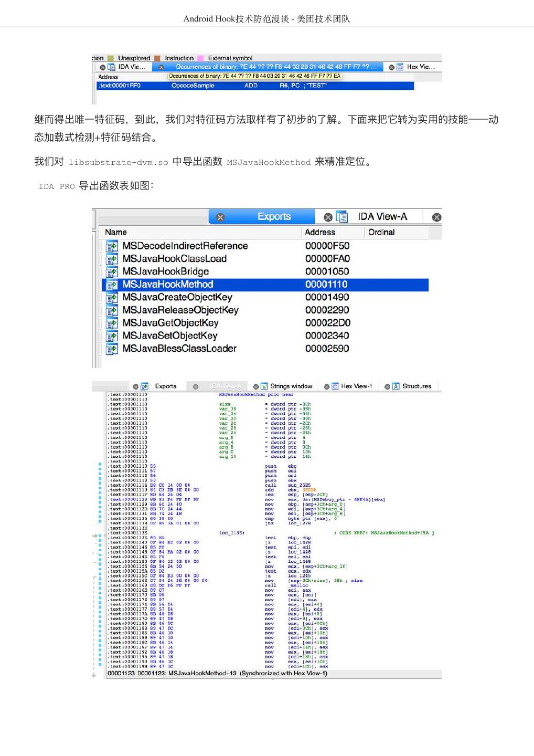Click export icon beside MSJavaHookClassLoad
This screenshot has height=756, width=534.
coord(112,259)
